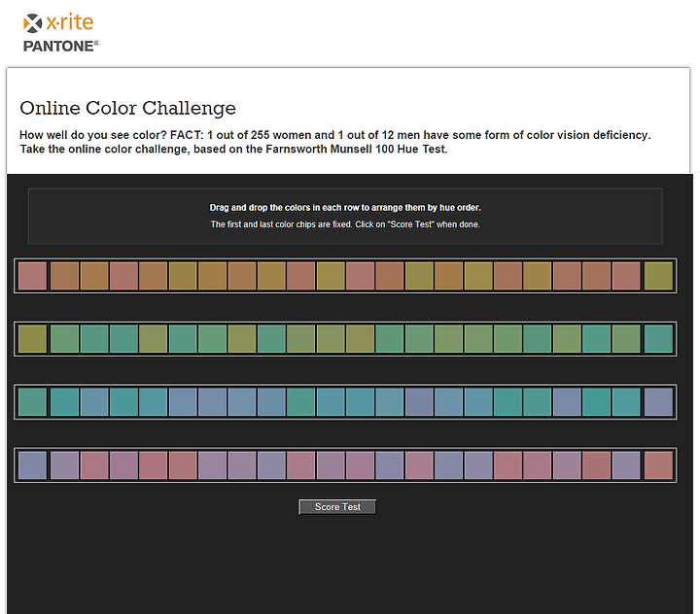Click the "How well do you see color?" sentence
Image resolution: width=700 pixels, height=614 pixels.
click(93, 135)
